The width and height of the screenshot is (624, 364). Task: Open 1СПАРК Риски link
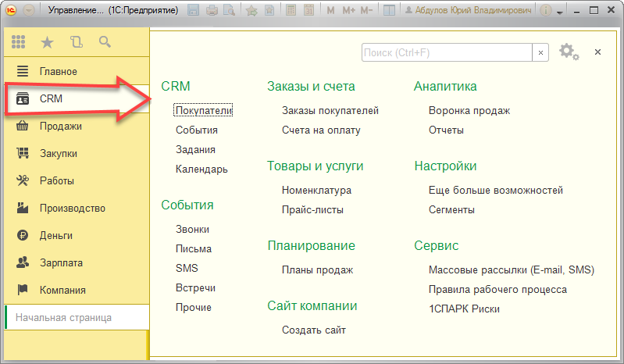point(464,309)
